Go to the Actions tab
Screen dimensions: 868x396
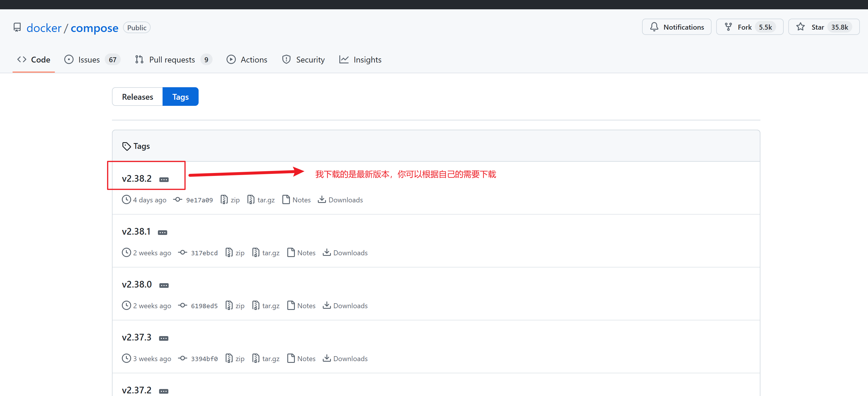(x=247, y=59)
